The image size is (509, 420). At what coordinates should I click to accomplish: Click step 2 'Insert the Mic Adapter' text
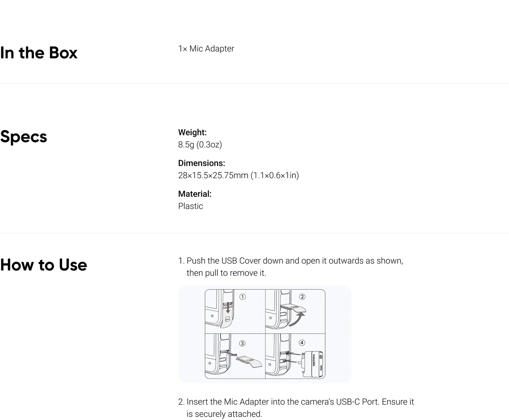click(x=296, y=408)
